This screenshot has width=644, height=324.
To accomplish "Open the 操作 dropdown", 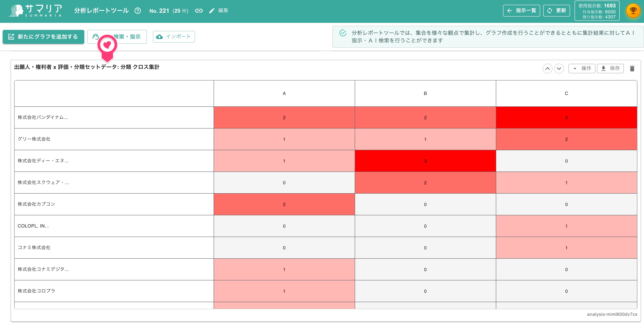I will click(x=582, y=68).
